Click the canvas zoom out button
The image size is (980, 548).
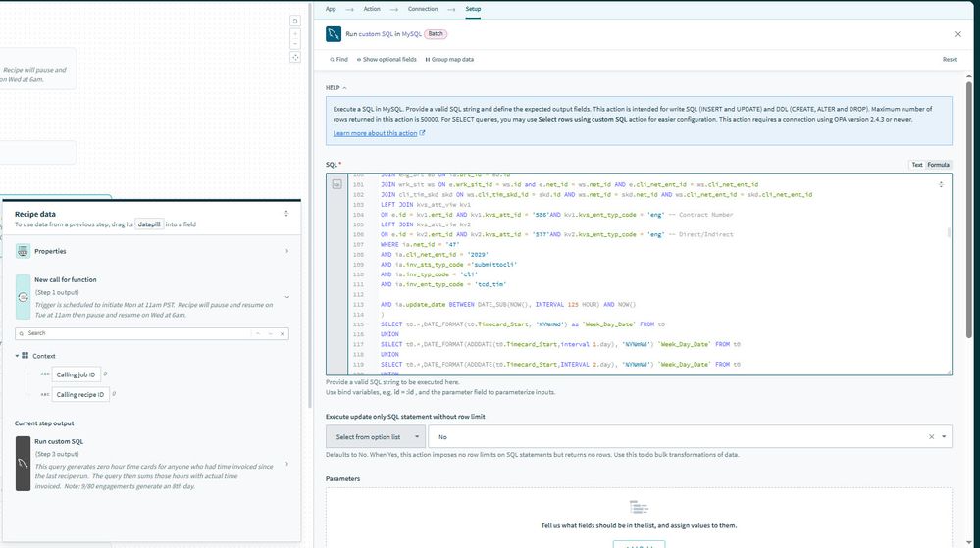click(297, 43)
